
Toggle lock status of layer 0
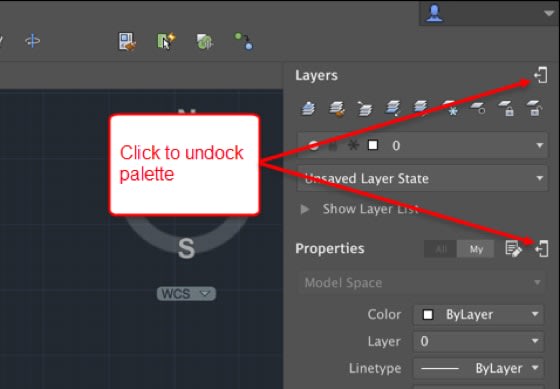coord(333,146)
